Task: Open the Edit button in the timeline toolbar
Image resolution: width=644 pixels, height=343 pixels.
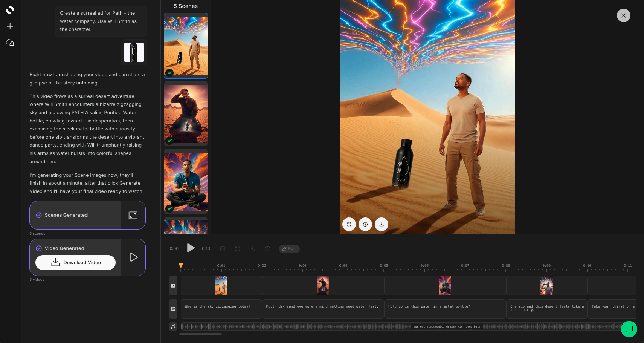Action: [289, 249]
